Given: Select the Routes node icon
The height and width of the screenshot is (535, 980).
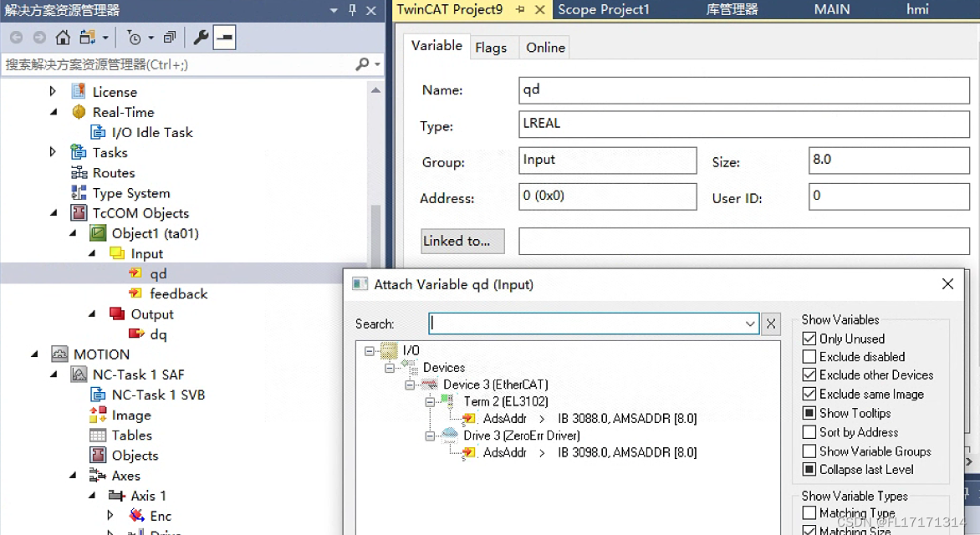Looking at the screenshot, I should point(79,172).
